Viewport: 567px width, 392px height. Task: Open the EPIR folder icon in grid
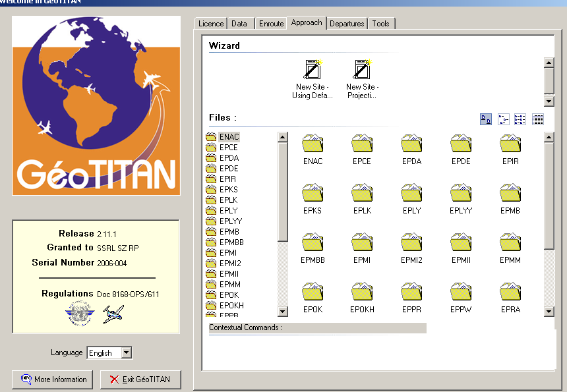pos(510,143)
